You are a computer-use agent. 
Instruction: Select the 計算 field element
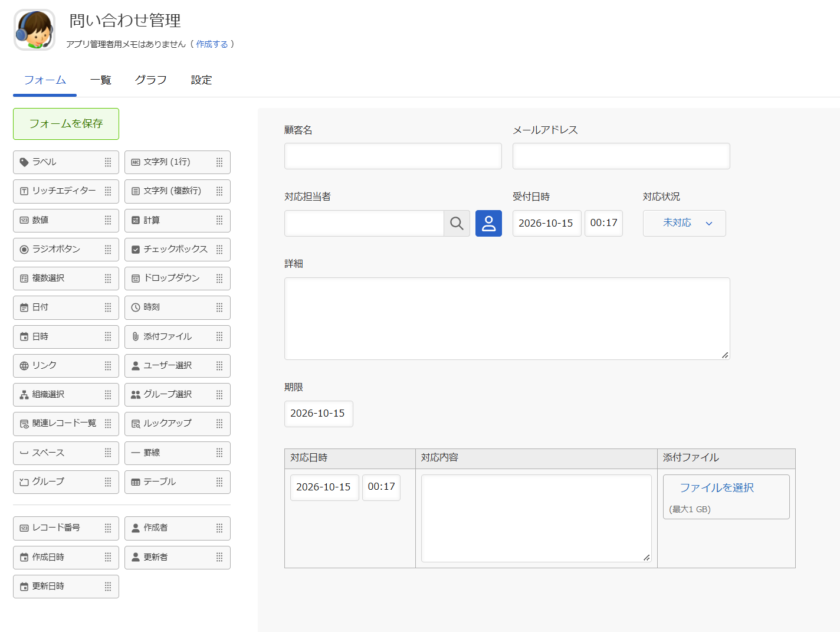click(x=178, y=220)
